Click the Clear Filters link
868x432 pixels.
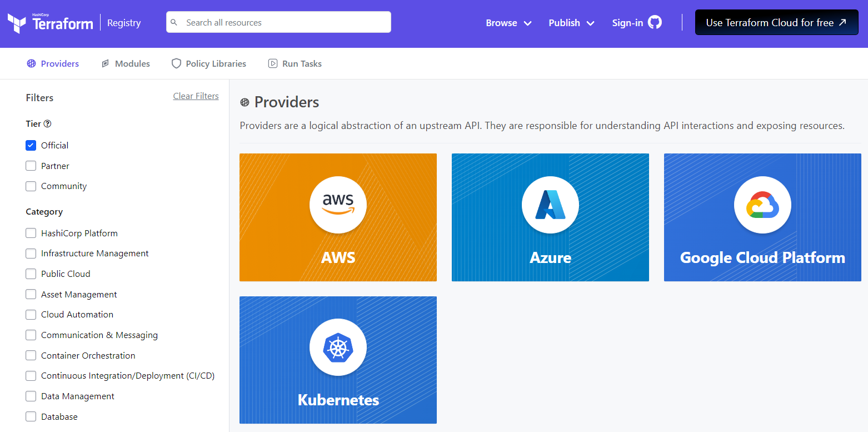(196, 96)
